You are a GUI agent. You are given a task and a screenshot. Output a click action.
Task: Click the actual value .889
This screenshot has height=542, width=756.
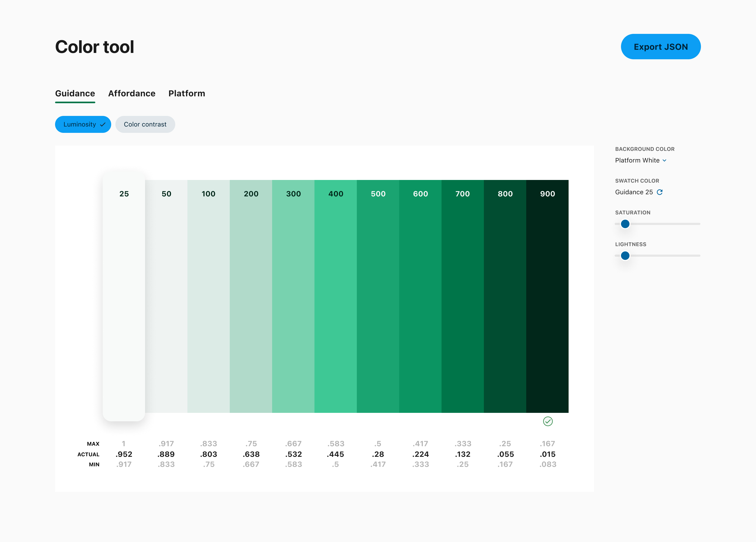[166, 454]
